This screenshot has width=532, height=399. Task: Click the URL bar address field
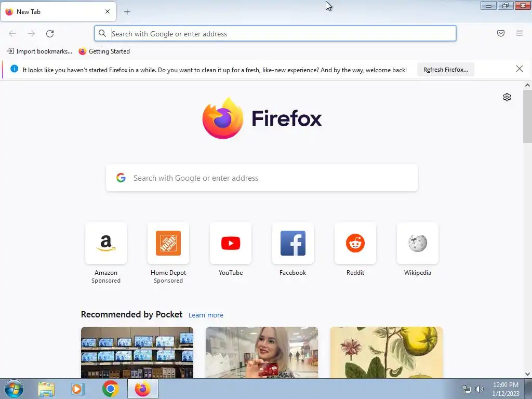coord(275,34)
